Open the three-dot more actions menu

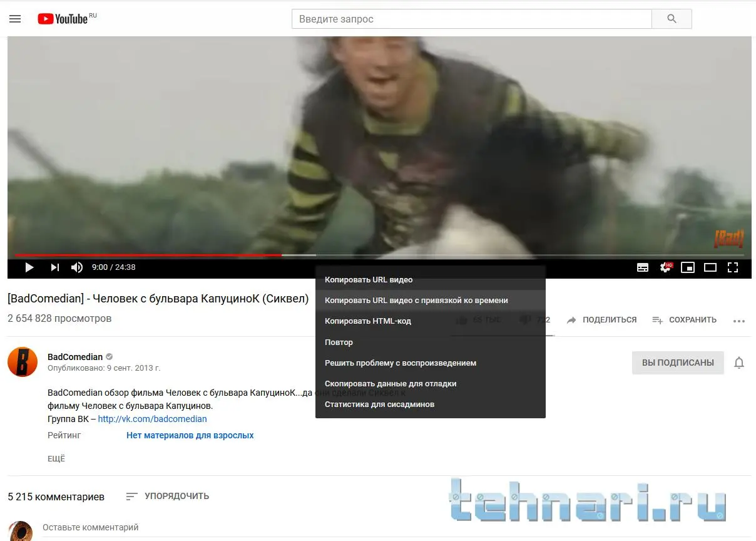coord(739,321)
